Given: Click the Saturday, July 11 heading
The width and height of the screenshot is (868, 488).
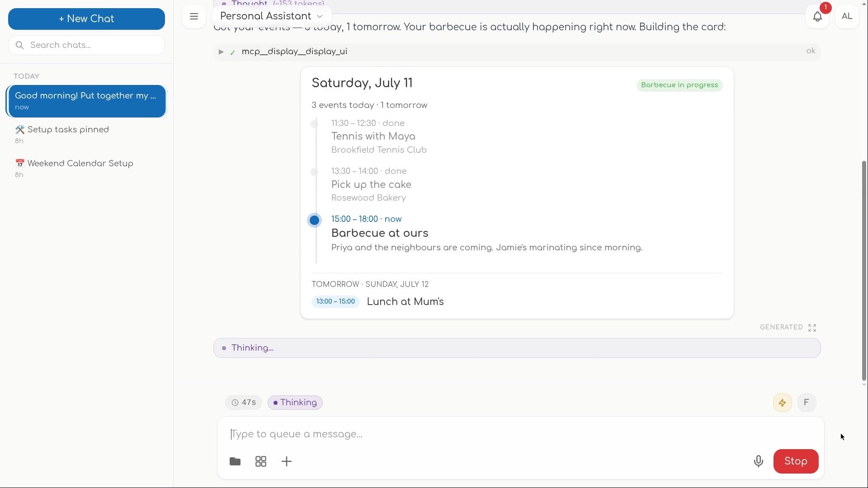Looking at the screenshot, I should [x=362, y=83].
